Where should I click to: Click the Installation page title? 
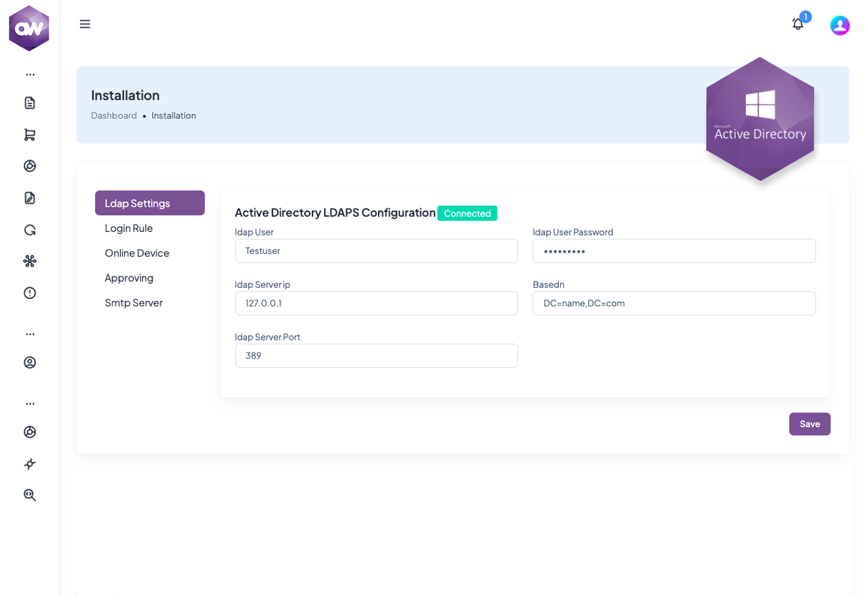coord(126,95)
